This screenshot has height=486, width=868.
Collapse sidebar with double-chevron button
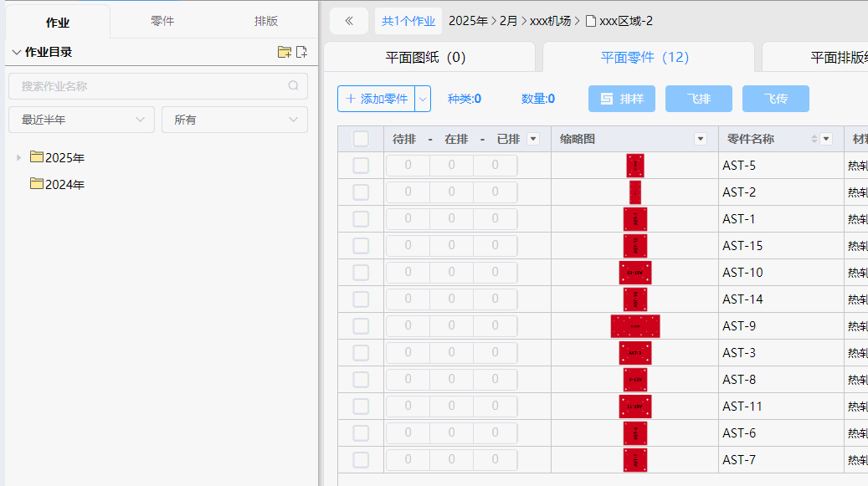[x=349, y=21]
